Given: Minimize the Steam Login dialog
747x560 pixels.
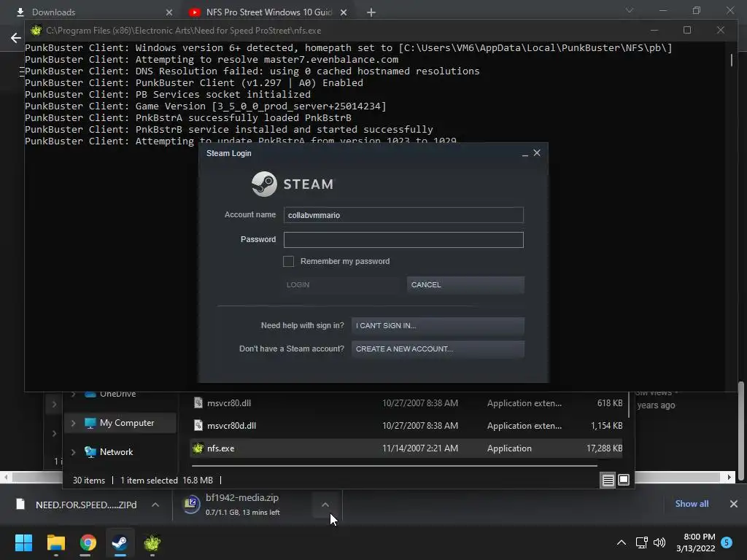Looking at the screenshot, I should 525,153.
